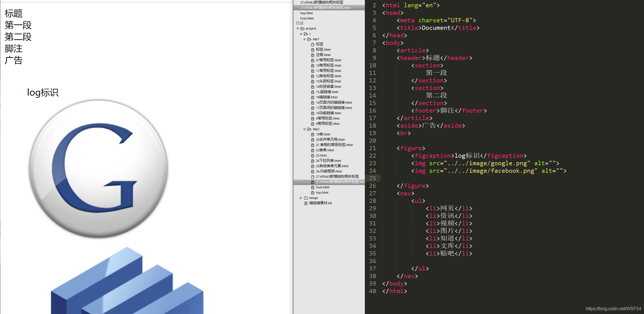Image resolution: width=644 pixels, height=314 pixels.
Task: Select open file 27.HTML5新增结构相关标签 without extension in open-files list
Action: [322, 2]
